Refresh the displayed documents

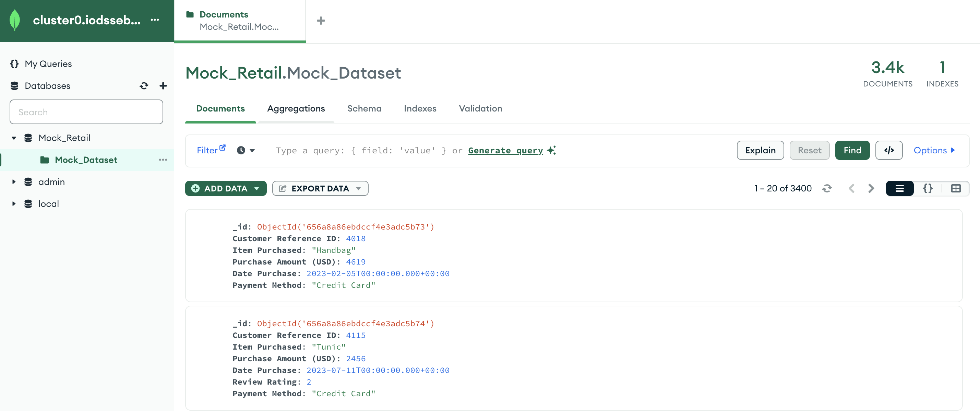[827, 188]
